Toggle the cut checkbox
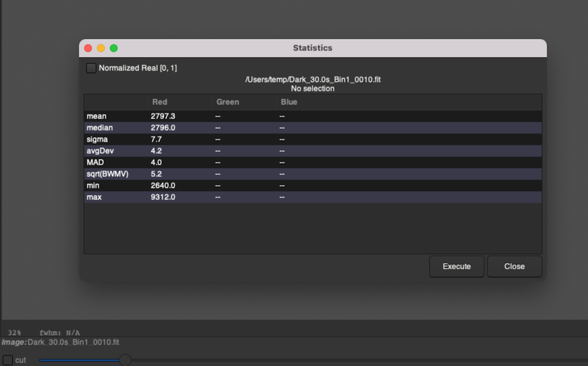The width and height of the screenshot is (588, 366). pyautogui.click(x=8, y=360)
